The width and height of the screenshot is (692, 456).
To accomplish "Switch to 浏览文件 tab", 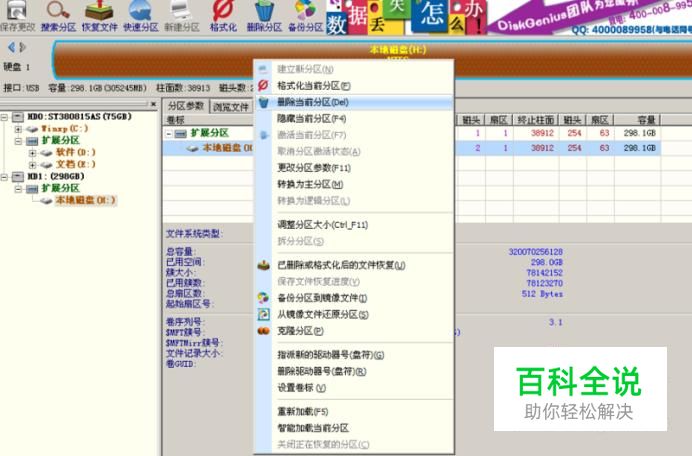I will pos(230,107).
